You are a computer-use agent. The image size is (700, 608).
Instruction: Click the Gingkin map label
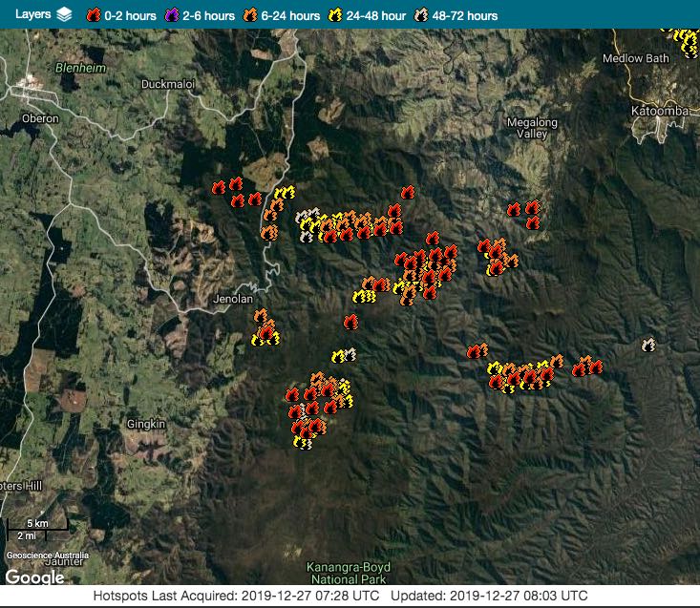(146, 424)
